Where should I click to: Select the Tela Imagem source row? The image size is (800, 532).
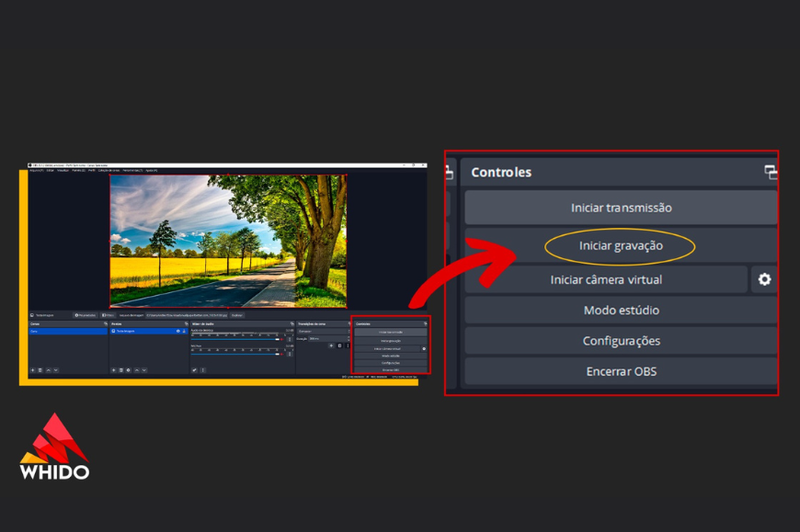149,331
